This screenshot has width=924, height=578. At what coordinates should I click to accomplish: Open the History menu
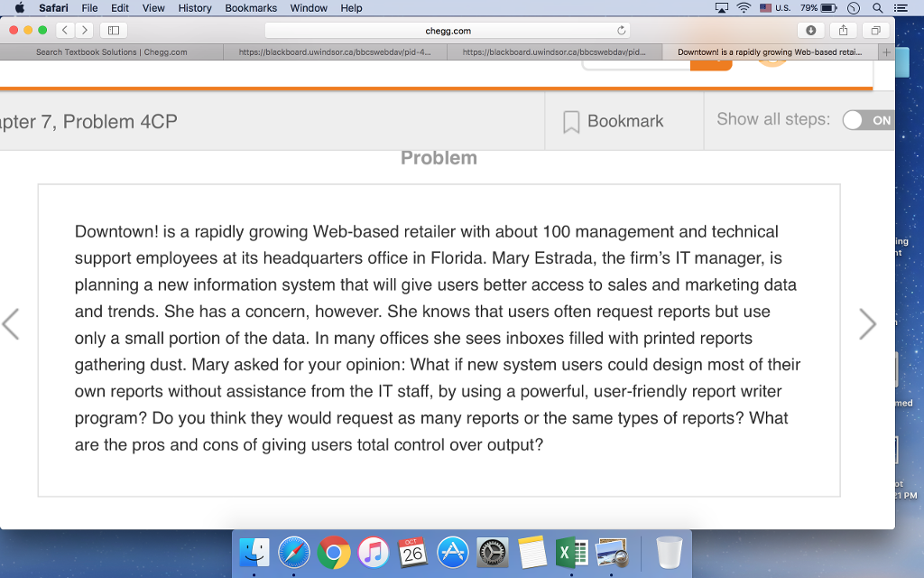194,8
